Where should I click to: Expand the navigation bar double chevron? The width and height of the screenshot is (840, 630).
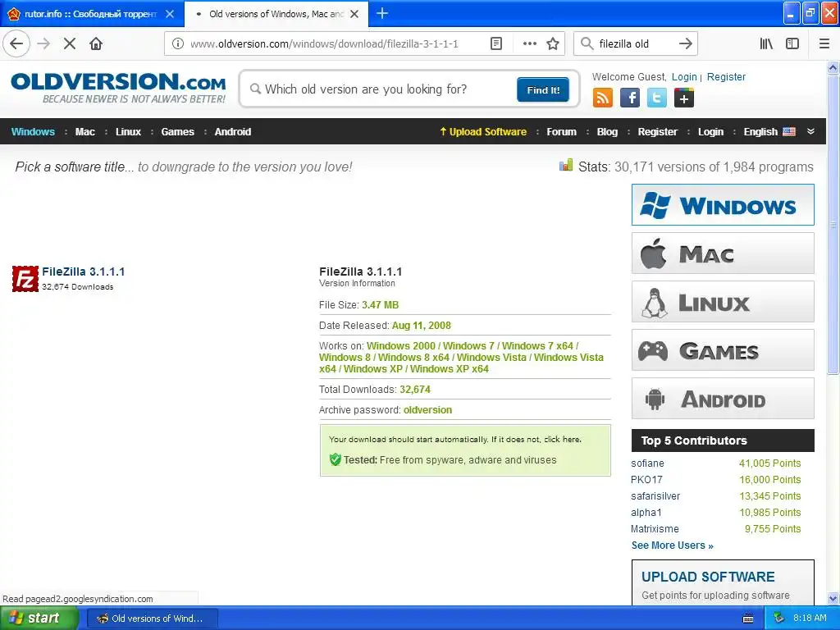click(810, 132)
